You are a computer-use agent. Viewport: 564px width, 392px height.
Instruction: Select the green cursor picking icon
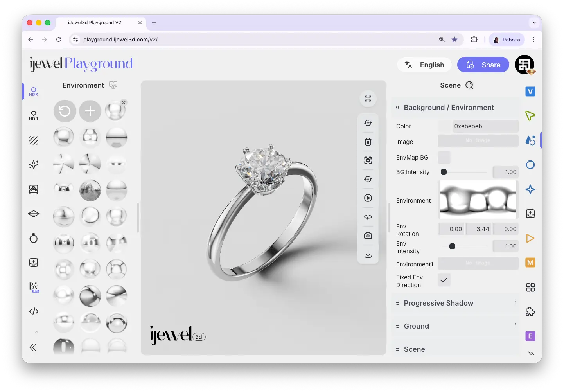(530, 116)
